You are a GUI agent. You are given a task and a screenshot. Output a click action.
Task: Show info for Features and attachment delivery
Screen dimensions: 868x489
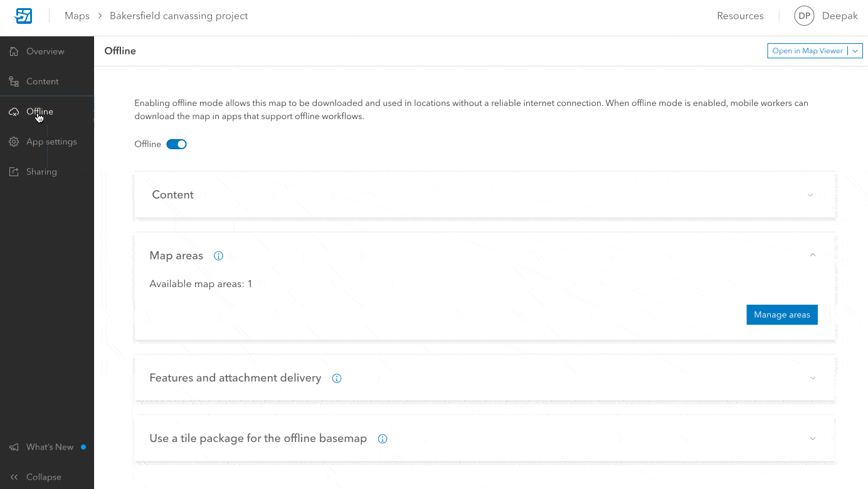[337, 378]
